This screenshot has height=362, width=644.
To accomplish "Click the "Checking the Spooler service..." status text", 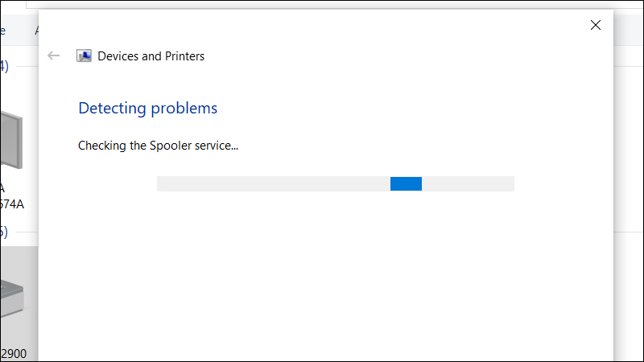I will [158, 146].
